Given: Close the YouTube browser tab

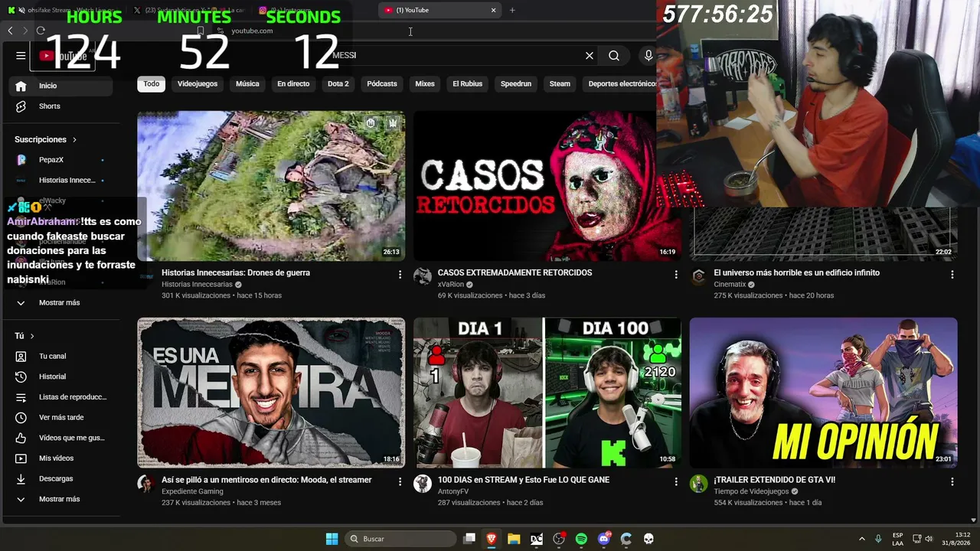Looking at the screenshot, I should coord(493,10).
